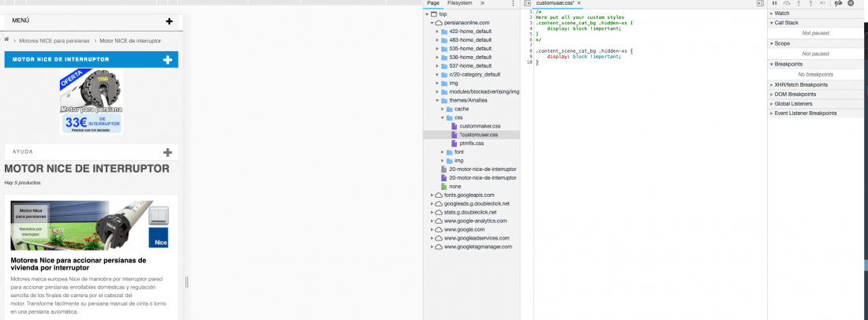Collapse the themes/Amaltea folder
This screenshot has height=320, width=868.
[x=437, y=100]
